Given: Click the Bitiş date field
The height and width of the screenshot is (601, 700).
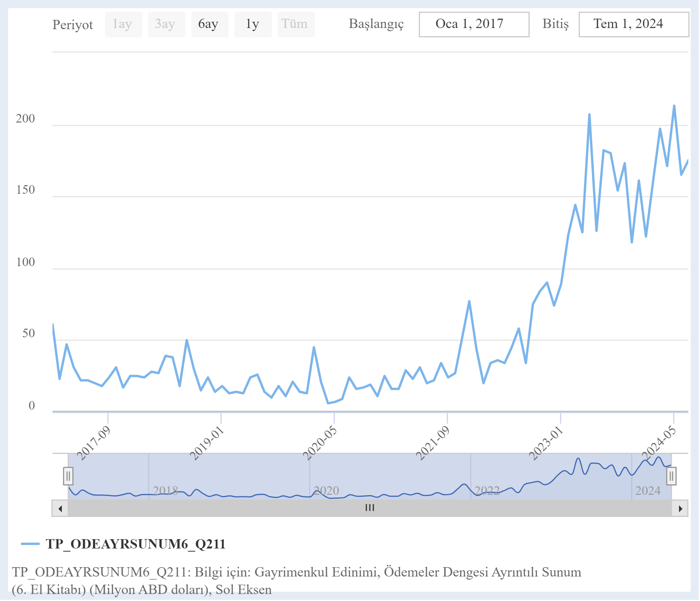Looking at the screenshot, I should point(633,25).
